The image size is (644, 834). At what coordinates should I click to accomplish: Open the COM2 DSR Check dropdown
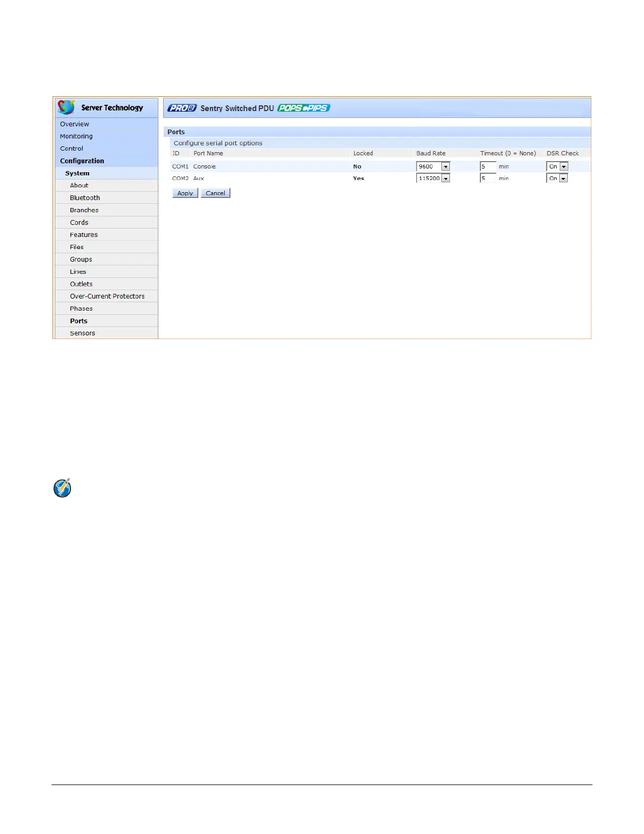point(557,178)
